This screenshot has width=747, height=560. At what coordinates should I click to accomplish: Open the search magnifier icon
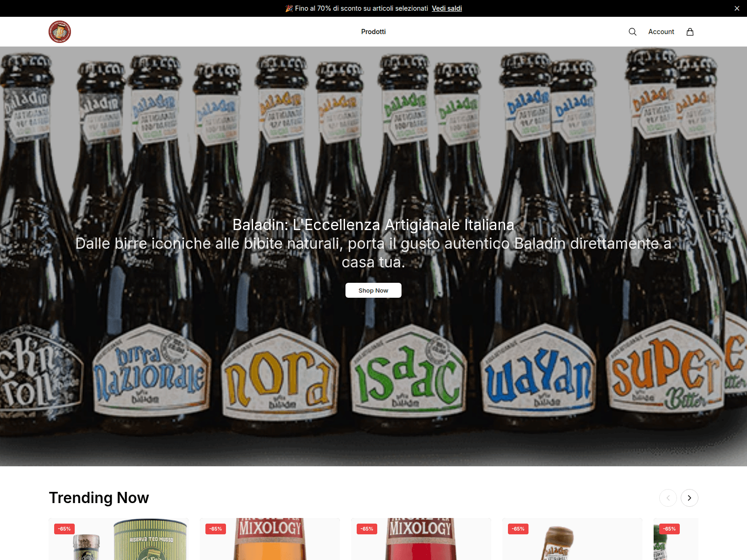[x=633, y=32]
